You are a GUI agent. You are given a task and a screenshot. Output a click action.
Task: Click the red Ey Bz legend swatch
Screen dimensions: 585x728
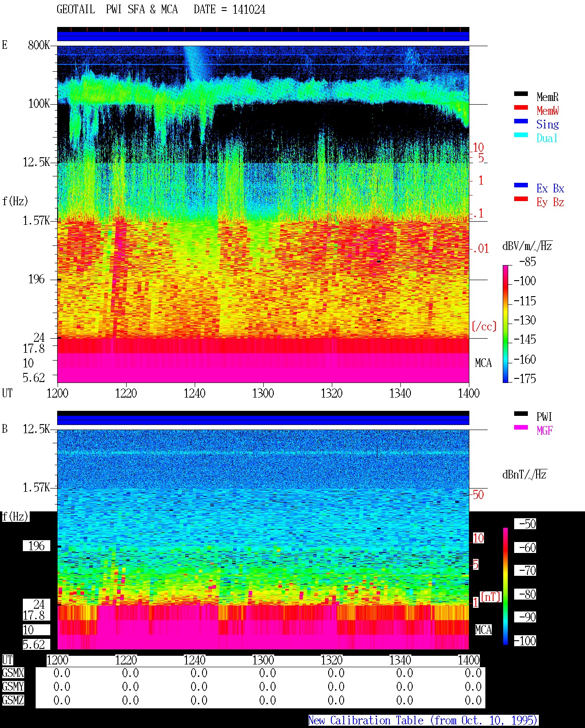[521, 199]
